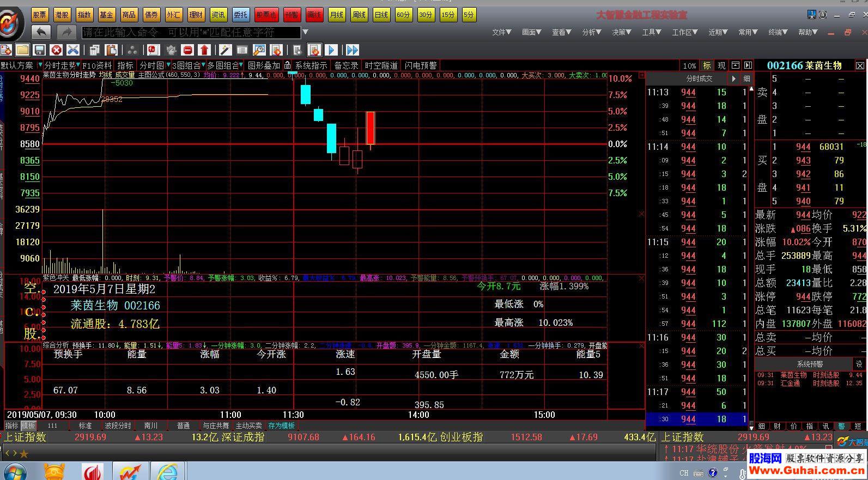Click the small right chevron near star
868x480 pixels.
tap(15, 453)
